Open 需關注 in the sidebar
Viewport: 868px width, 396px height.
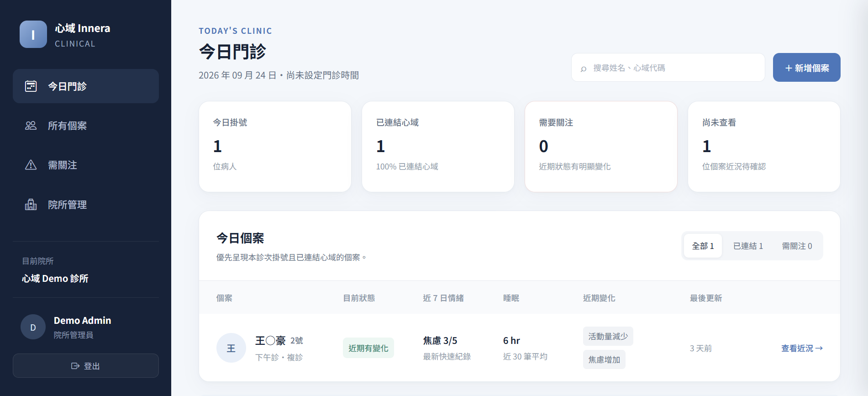[86, 165]
